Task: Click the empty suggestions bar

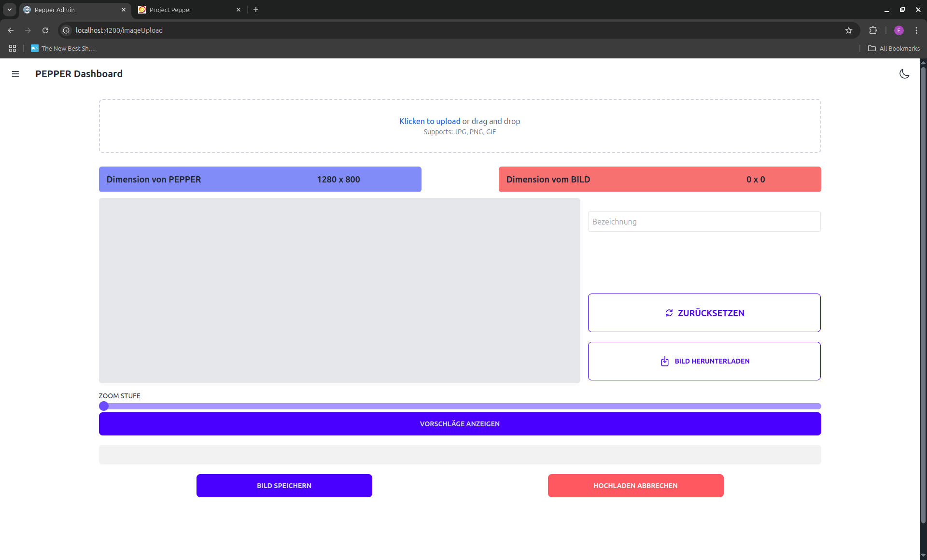Action: coord(460,455)
